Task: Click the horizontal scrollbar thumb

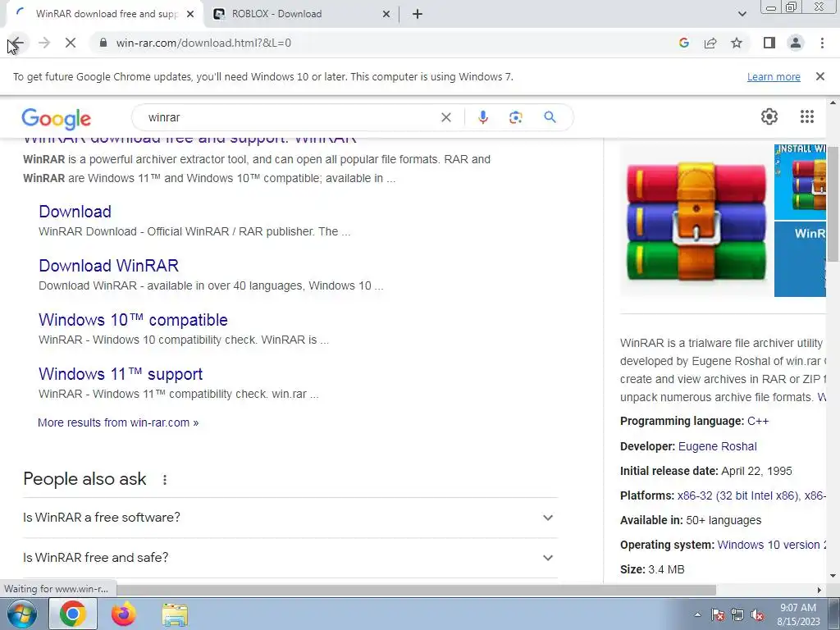Action: (x=416, y=590)
